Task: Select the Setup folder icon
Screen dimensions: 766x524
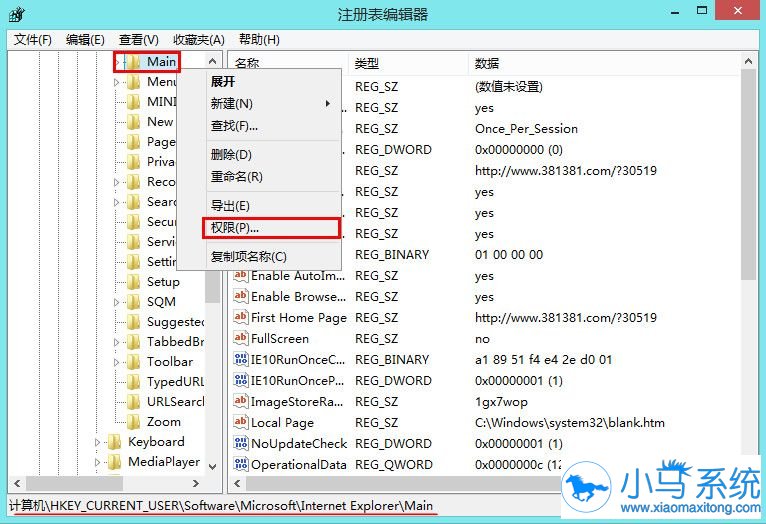Action: [133, 282]
